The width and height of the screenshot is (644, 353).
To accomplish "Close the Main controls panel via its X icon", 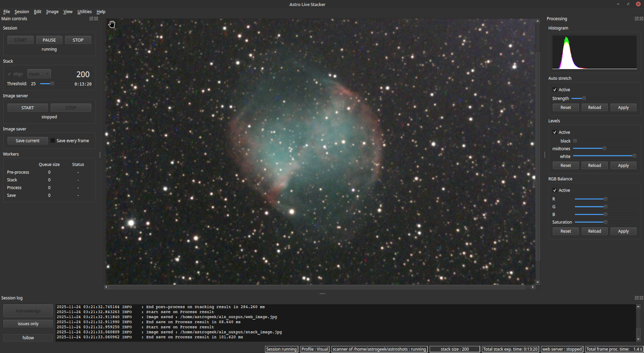I will 96,18.
